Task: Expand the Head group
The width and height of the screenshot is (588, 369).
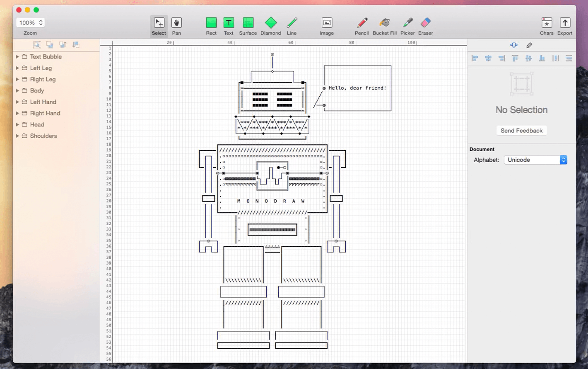Action: point(17,124)
